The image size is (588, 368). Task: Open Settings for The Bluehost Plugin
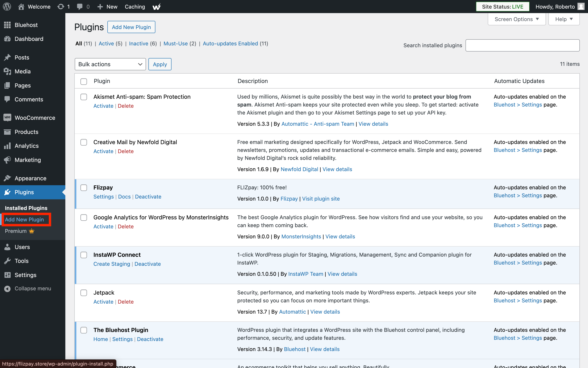pyautogui.click(x=122, y=339)
